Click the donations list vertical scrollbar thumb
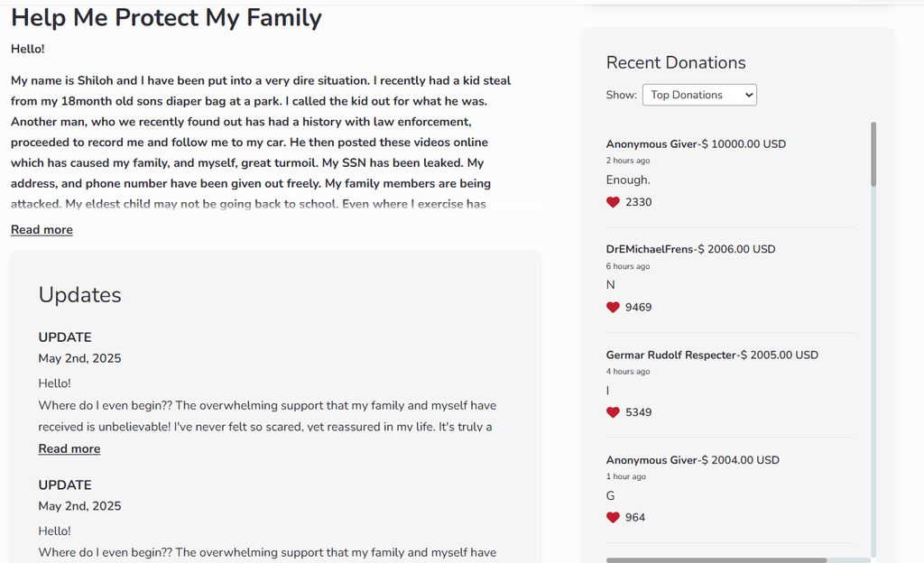This screenshot has height=563, width=924. (x=873, y=154)
